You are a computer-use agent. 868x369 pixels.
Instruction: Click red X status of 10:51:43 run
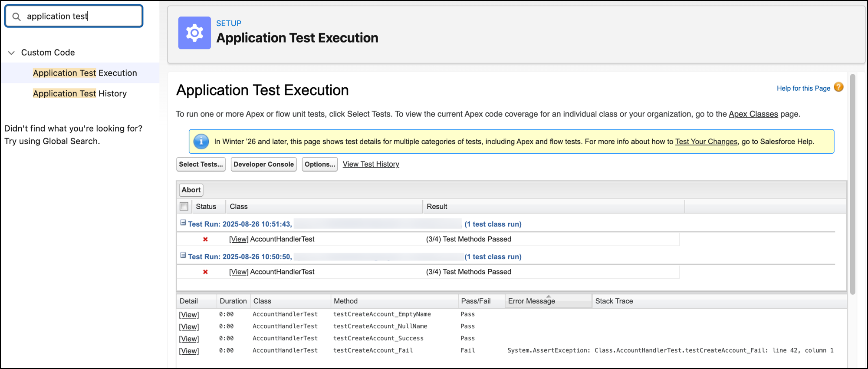205,239
